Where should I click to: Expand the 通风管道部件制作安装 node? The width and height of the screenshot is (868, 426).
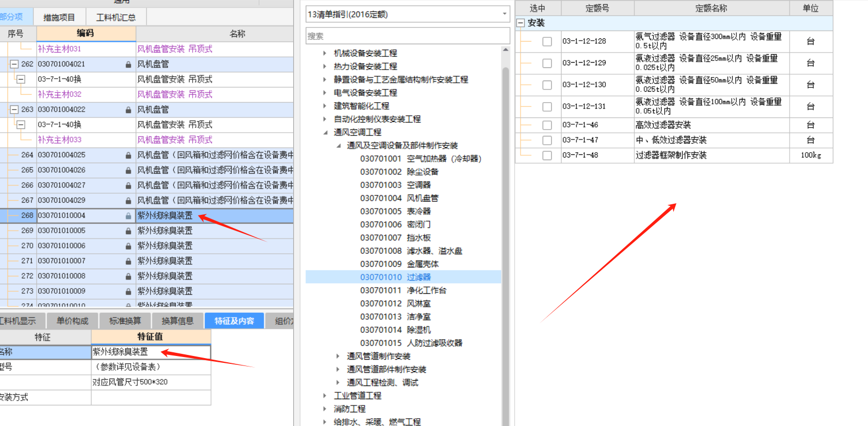tap(338, 370)
